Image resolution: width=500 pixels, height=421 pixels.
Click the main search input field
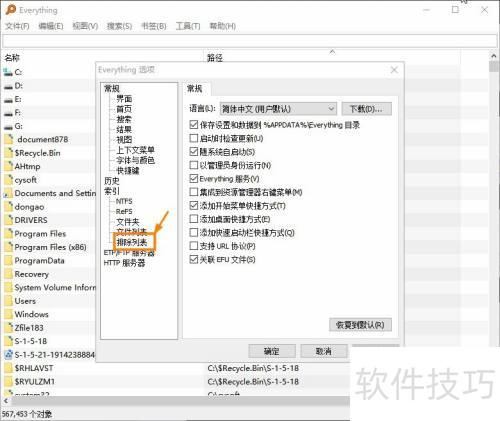pyautogui.click(x=250, y=41)
